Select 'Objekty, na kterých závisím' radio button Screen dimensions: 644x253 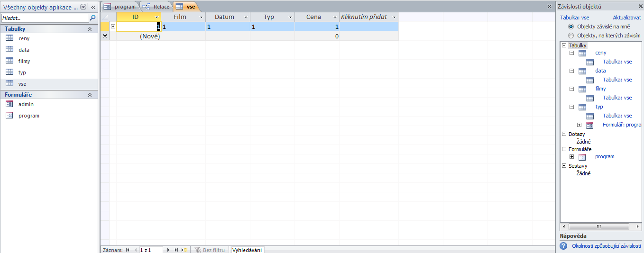click(571, 36)
